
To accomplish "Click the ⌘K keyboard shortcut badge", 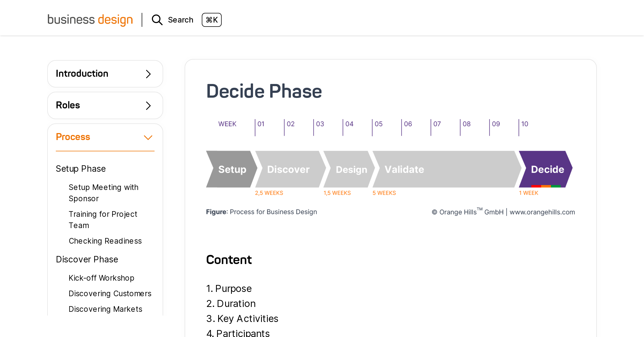I will [x=212, y=20].
